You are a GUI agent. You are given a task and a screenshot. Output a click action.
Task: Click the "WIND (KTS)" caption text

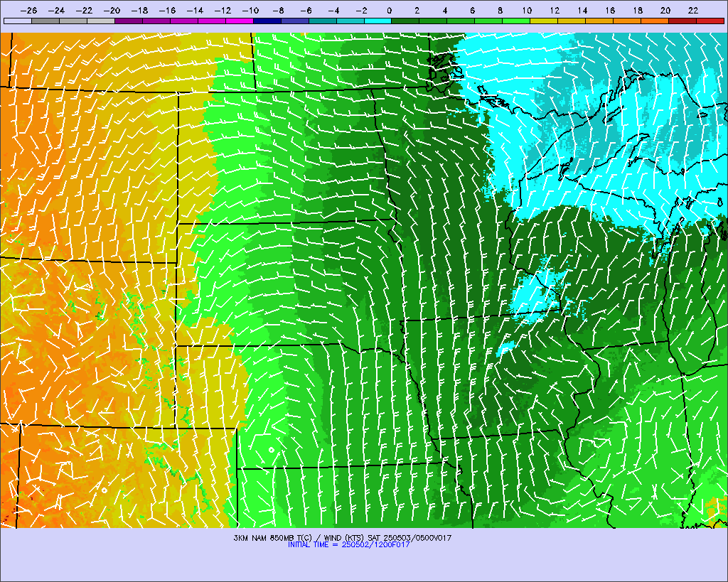click(x=344, y=538)
